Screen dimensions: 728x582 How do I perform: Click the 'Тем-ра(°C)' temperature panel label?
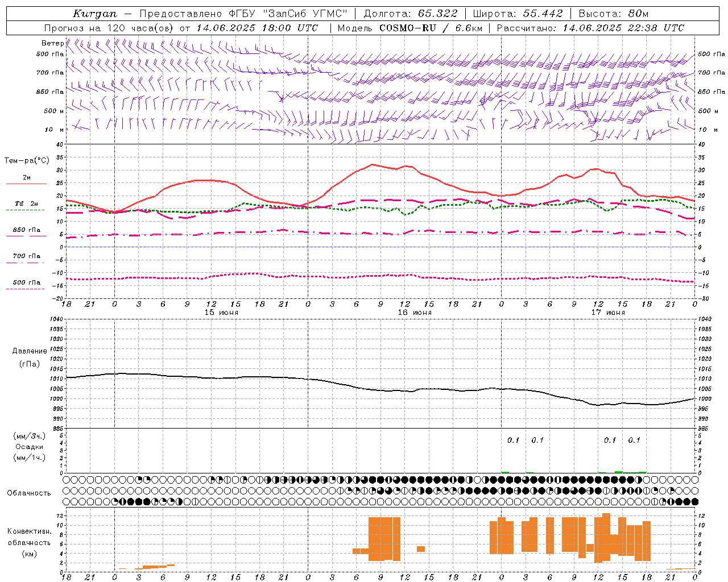pyautogui.click(x=27, y=161)
